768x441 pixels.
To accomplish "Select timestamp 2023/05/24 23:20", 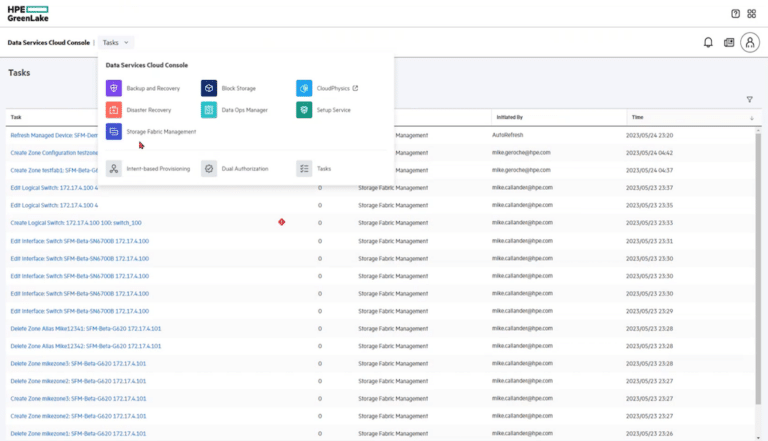I will (x=649, y=135).
